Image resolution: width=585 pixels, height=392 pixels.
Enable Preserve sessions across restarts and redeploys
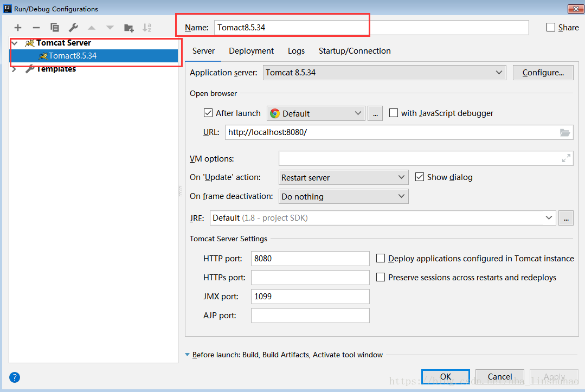point(381,278)
